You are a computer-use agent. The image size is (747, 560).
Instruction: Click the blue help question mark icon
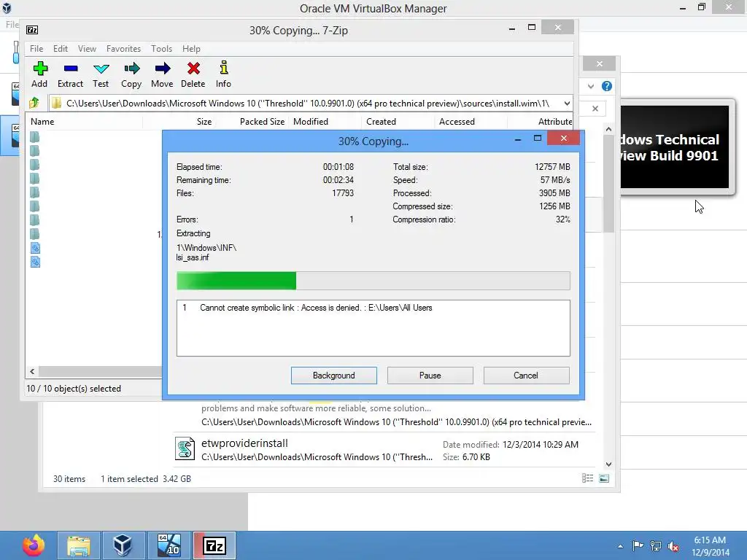click(x=606, y=86)
